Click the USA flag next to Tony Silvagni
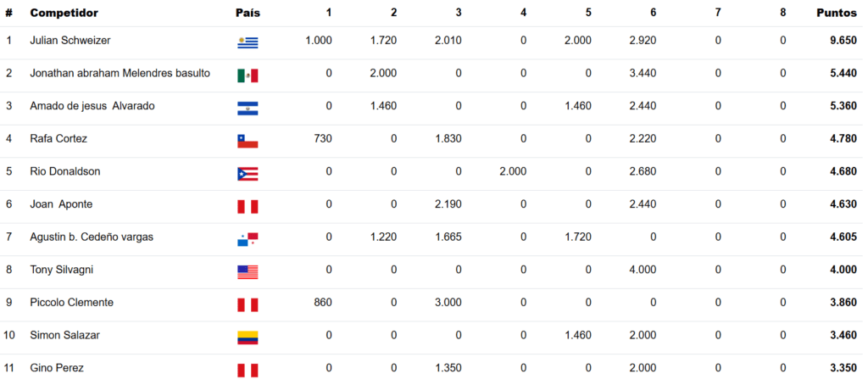 (x=248, y=272)
